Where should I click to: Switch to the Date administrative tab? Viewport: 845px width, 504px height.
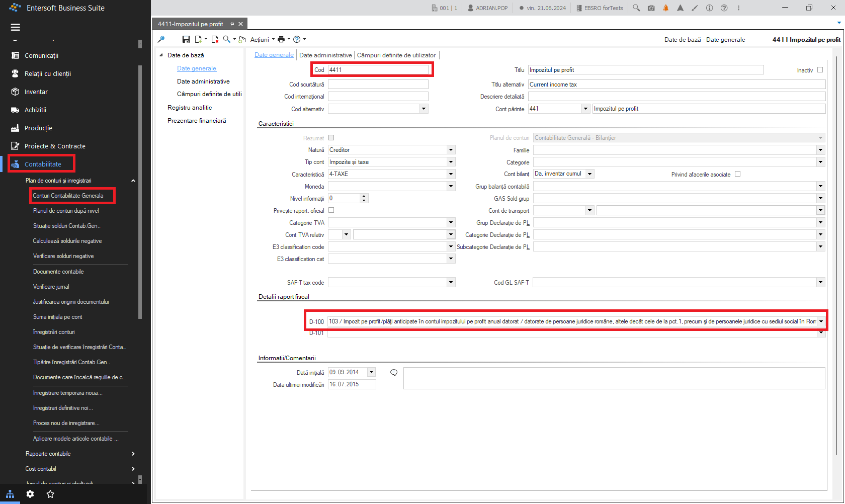[x=325, y=55]
